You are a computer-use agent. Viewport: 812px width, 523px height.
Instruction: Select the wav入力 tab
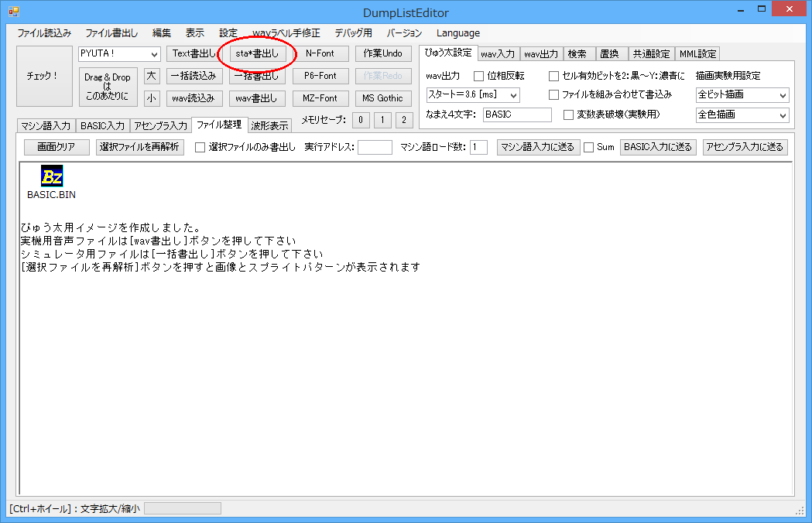498,54
